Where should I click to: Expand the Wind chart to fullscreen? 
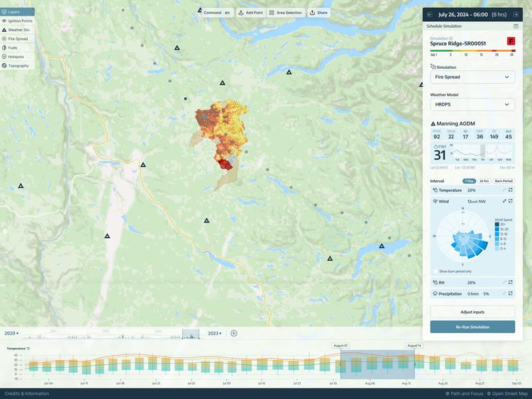coord(511,201)
